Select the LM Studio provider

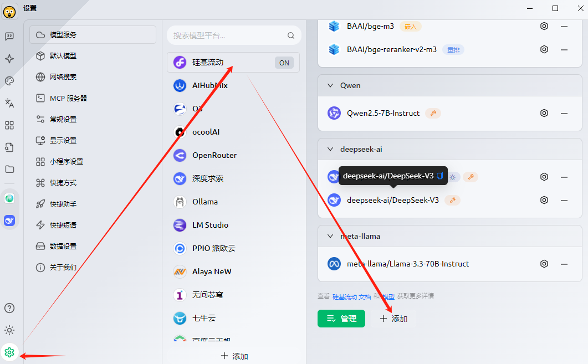(x=233, y=225)
